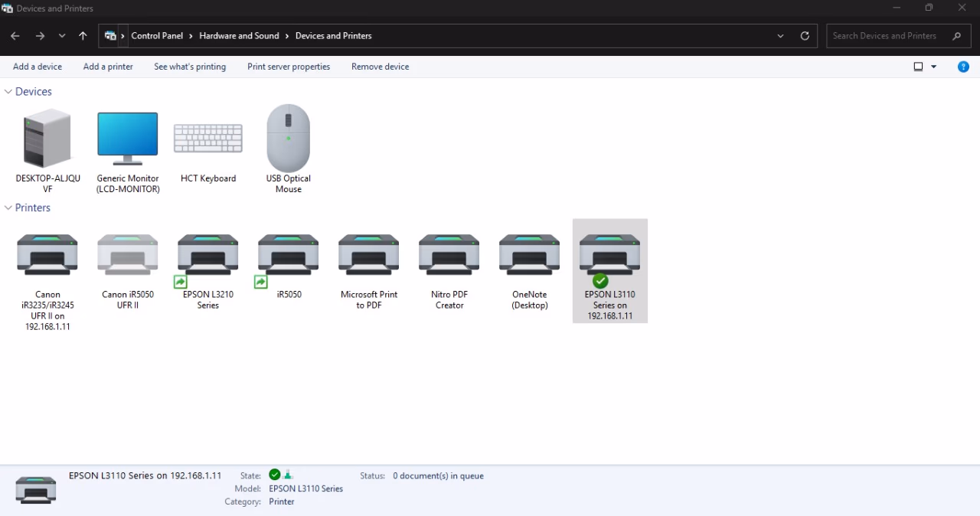The height and width of the screenshot is (516, 980).
Task: Select the DESKTOP-ALJQUVF computer device icon
Action: click(47, 139)
